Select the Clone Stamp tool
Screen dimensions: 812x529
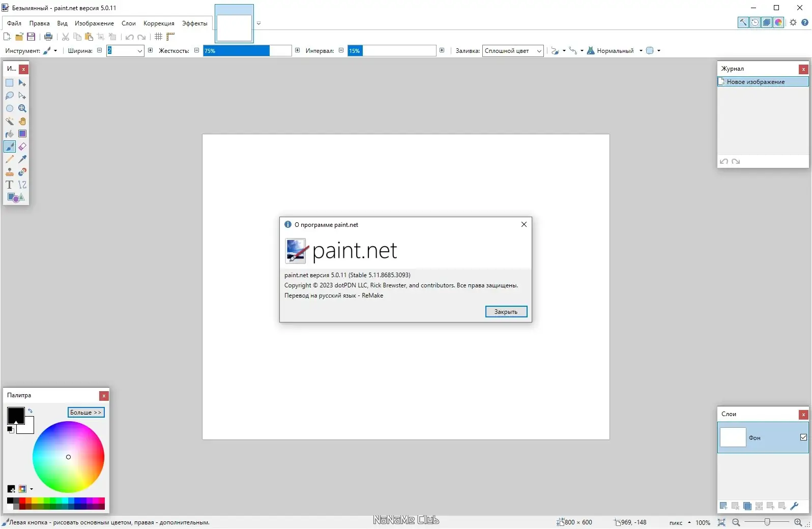10,172
